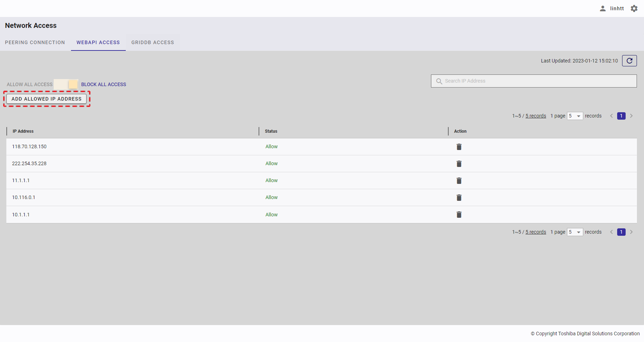
Task: Switch to the Peering Connection tab
Action: (35, 42)
